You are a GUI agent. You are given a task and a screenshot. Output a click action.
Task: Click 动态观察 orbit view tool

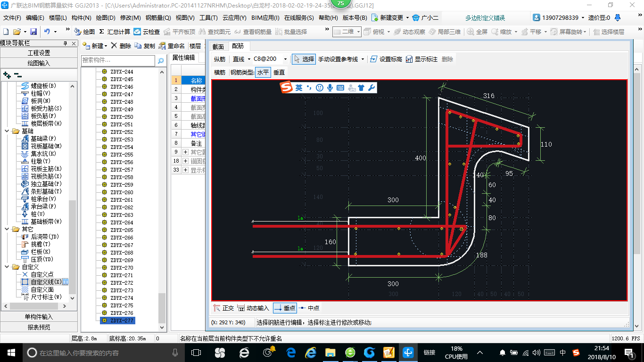pyautogui.click(x=409, y=32)
